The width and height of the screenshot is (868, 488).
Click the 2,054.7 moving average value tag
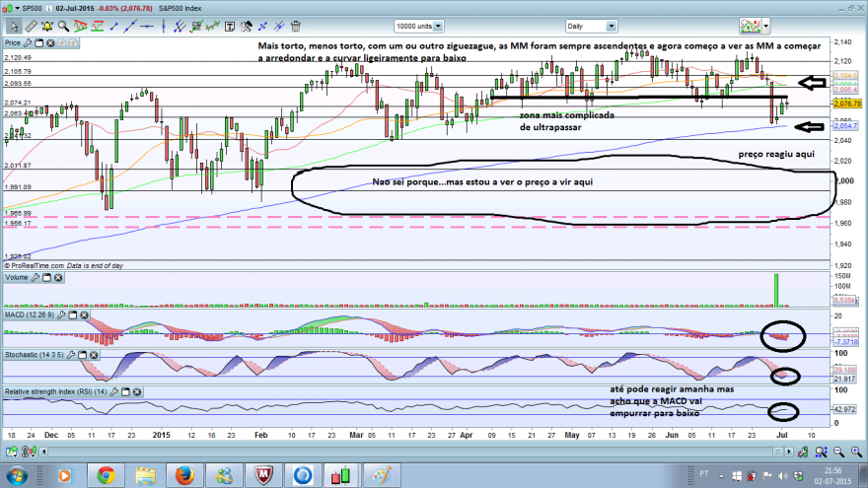845,126
